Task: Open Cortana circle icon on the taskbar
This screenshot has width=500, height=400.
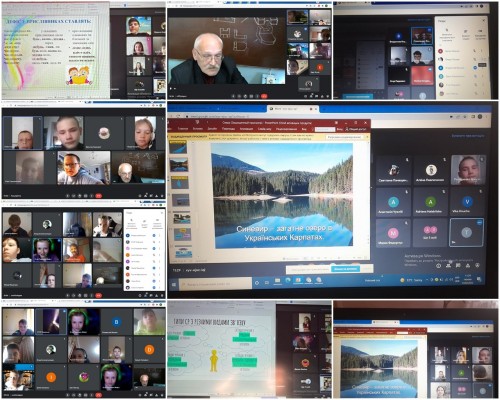Action: pyautogui.click(x=257, y=283)
